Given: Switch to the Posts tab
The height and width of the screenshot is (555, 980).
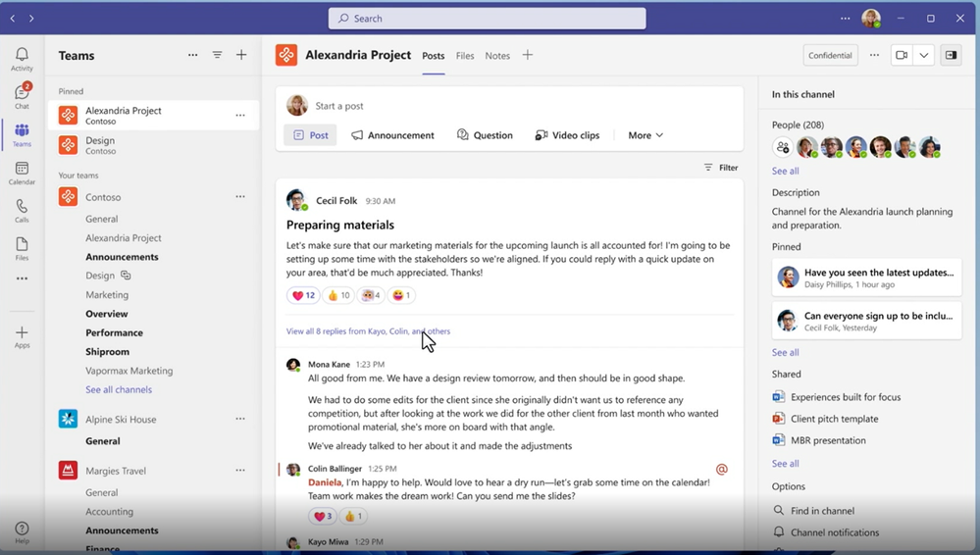Looking at the screenshot, I should 434,56.
